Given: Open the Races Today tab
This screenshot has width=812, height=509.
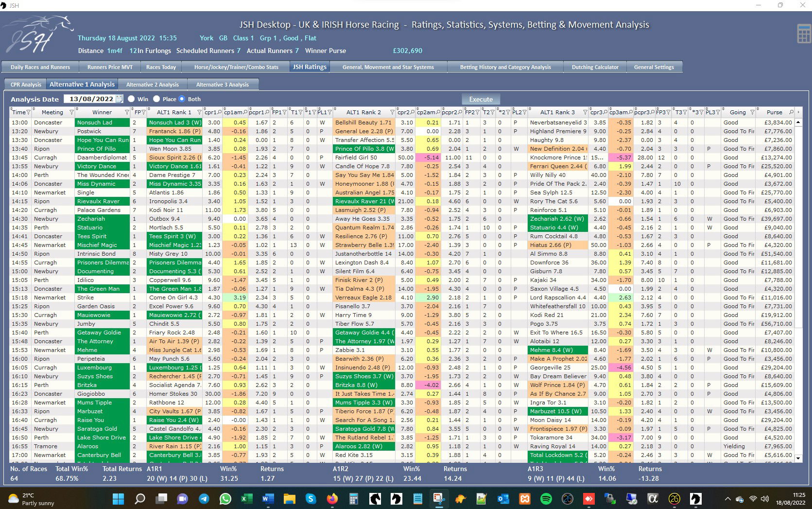Looking at the screenshot, I should 161,67.
